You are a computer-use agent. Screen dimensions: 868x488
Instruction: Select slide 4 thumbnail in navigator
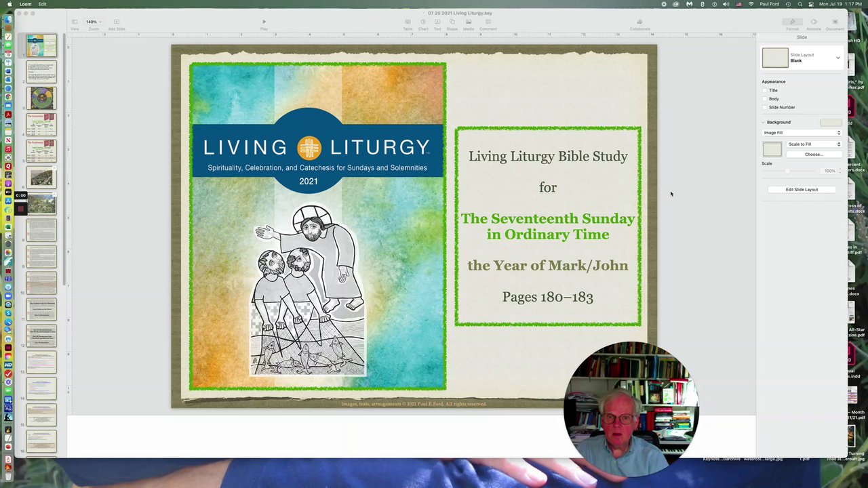pyautogui.click(x=41, y=125)
